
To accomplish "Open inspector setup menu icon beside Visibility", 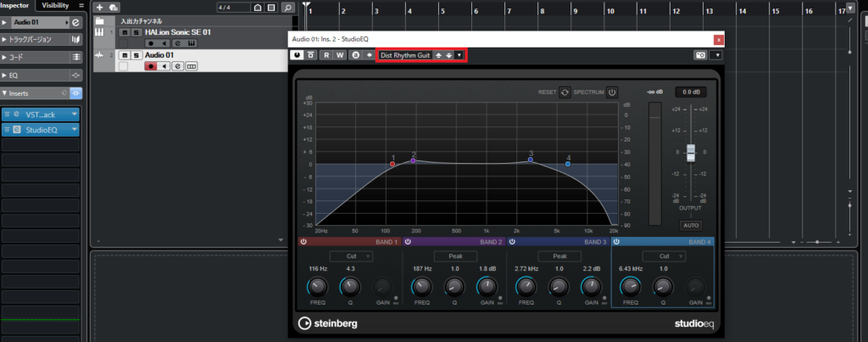I will tap(81, 6).
